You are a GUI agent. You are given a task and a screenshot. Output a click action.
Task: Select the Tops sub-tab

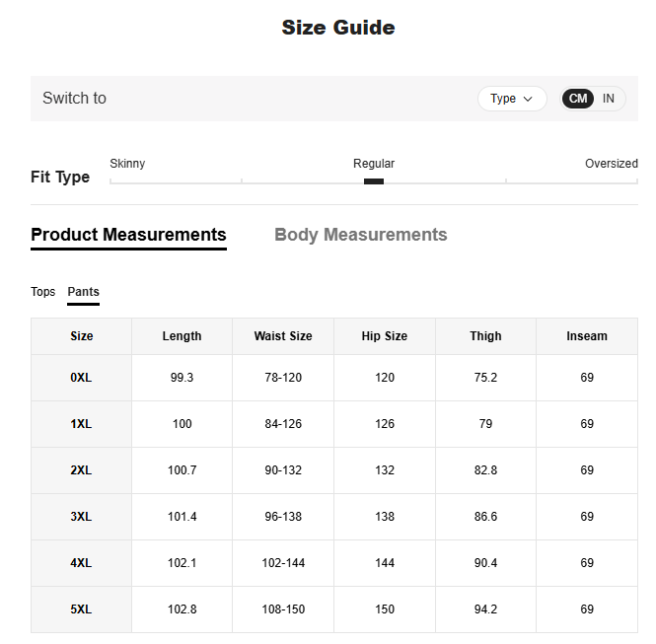[x=42, y=292]
